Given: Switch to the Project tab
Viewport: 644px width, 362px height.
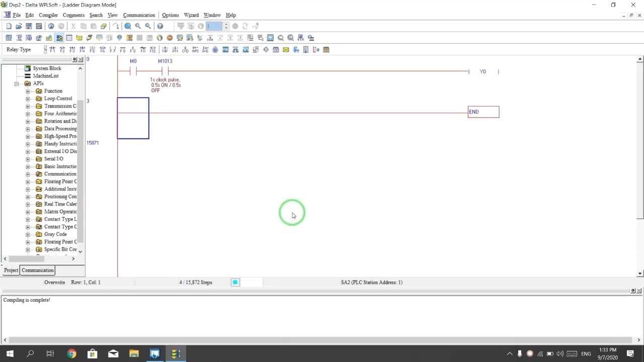Looking at the screenshot, I should click(x=11, y=270).
